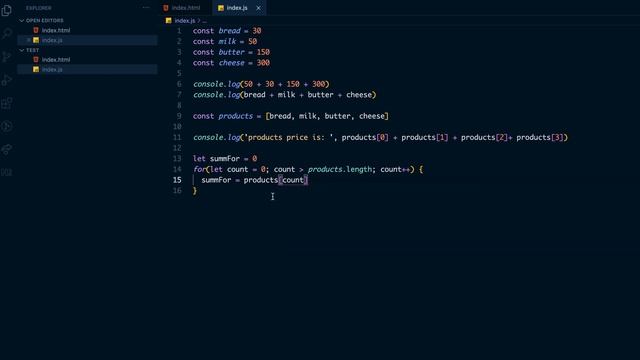This screenshot has width=640, height=360.
Task: Click products[3] at end of line 11
Action: [x=540, y=138]
